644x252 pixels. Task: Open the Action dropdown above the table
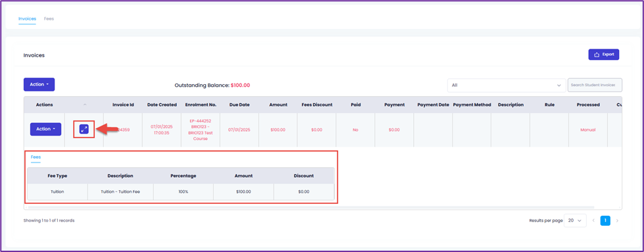click(x=39, y=84)
